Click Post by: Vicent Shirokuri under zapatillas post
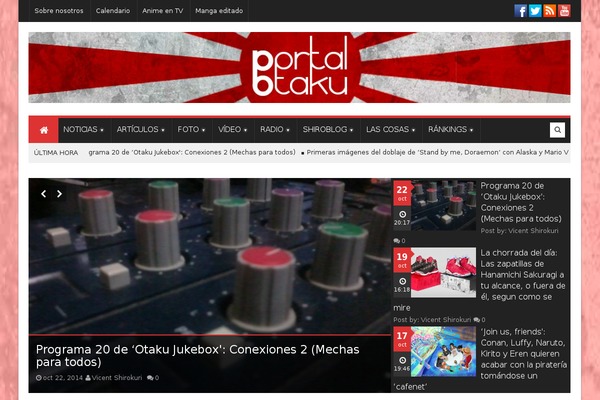Image resolution: width=600 pixels, height=400 pixels. (x=432, y=320)
